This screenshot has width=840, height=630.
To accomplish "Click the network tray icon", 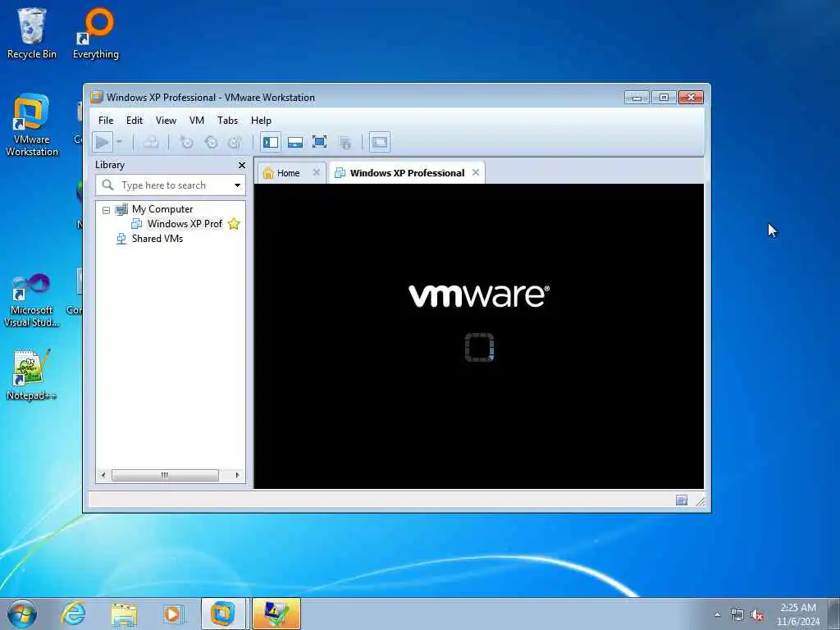I will pos(737,615).
